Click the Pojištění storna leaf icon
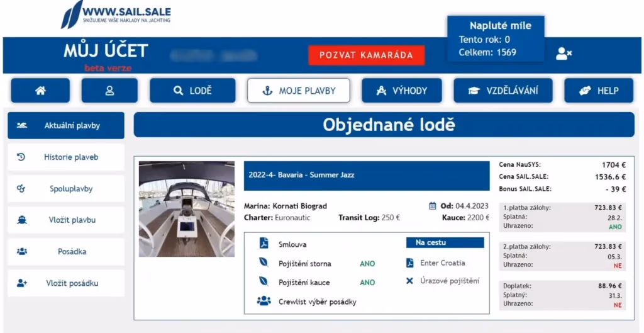 tap(264, 262)
